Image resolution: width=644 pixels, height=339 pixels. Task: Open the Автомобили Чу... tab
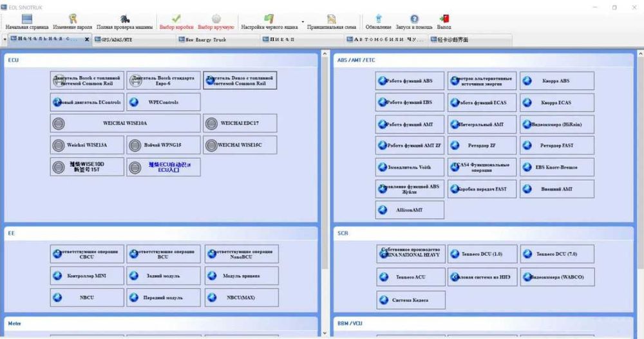point(386,39)
